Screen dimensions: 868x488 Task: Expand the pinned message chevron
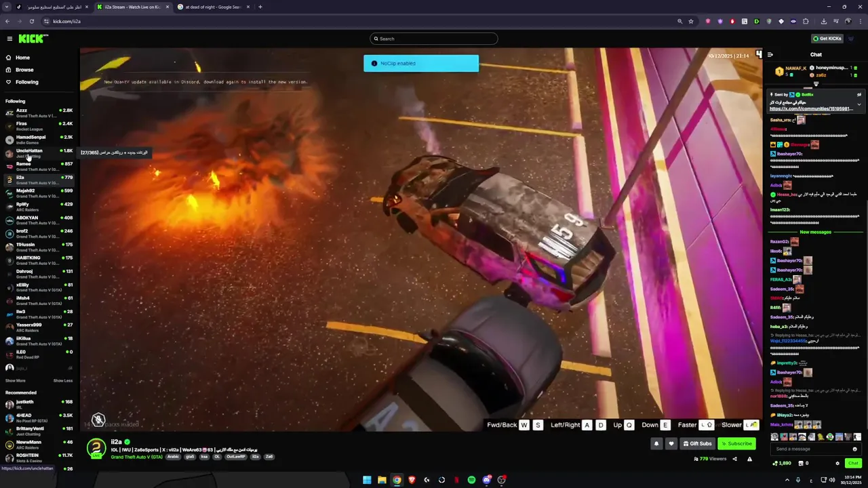(859, 104)
